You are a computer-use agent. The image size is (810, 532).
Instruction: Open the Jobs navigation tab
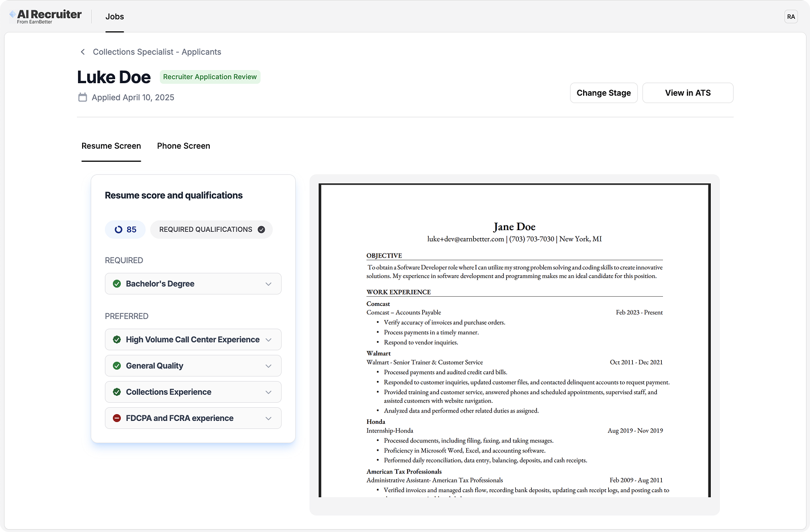pyautogui.click(x=115, y=17)
